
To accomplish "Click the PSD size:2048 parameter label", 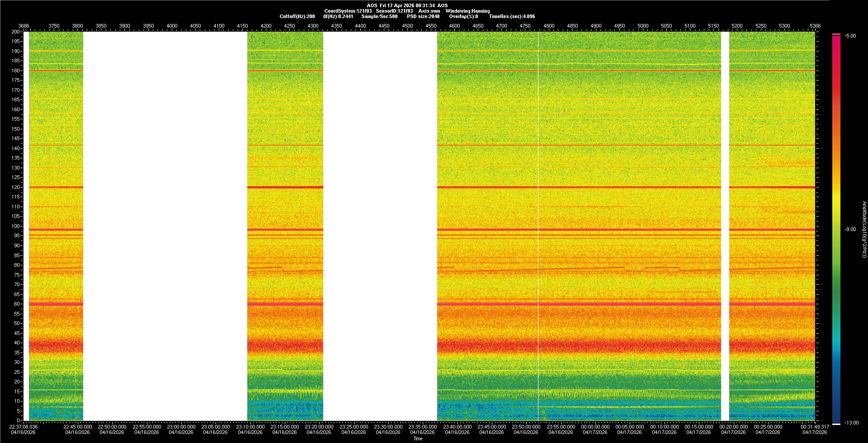I will (x=423, y=16).
